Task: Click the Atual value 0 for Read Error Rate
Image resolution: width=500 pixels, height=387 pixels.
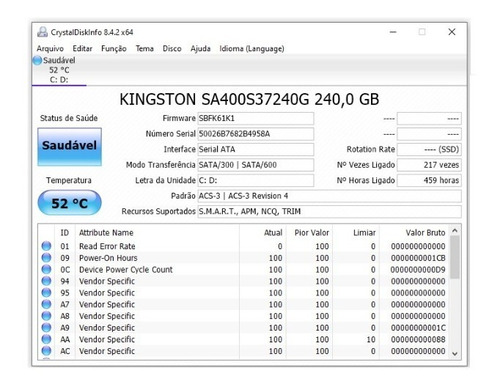Action: pos(280,246)
